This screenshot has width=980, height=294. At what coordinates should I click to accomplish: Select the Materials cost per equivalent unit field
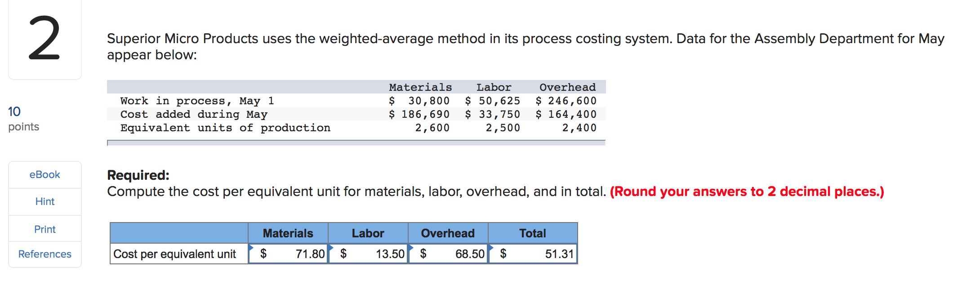pyautogui.click(x=288, y=254)
